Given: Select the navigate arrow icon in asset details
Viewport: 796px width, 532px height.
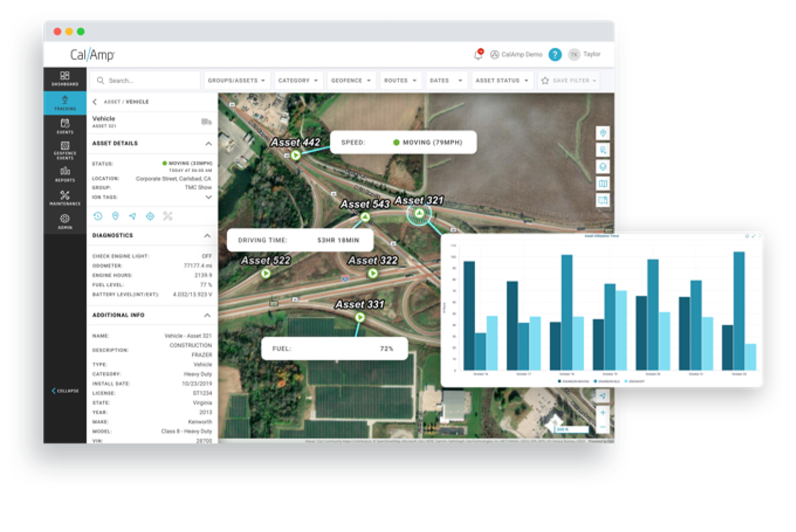Looking at the screenshot, I should pos(132,216).
